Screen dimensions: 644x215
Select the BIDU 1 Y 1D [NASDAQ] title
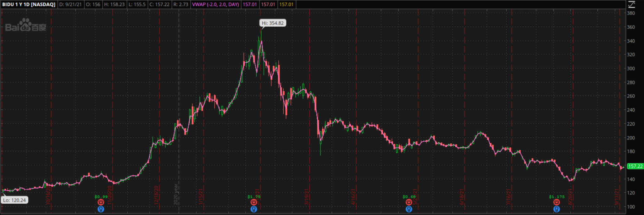29,4
